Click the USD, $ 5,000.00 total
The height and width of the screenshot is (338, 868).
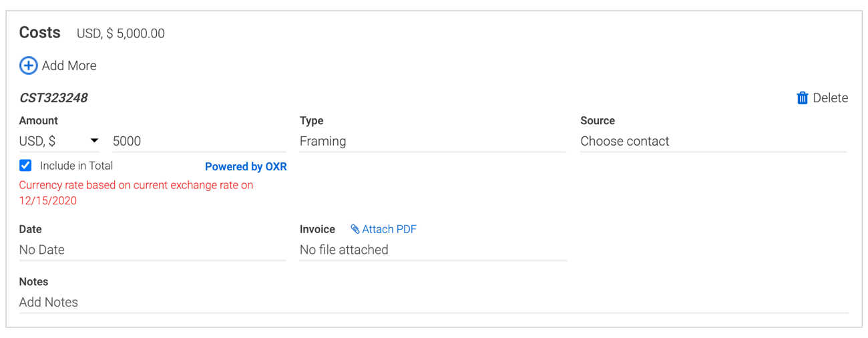click(x=121, y=33)
